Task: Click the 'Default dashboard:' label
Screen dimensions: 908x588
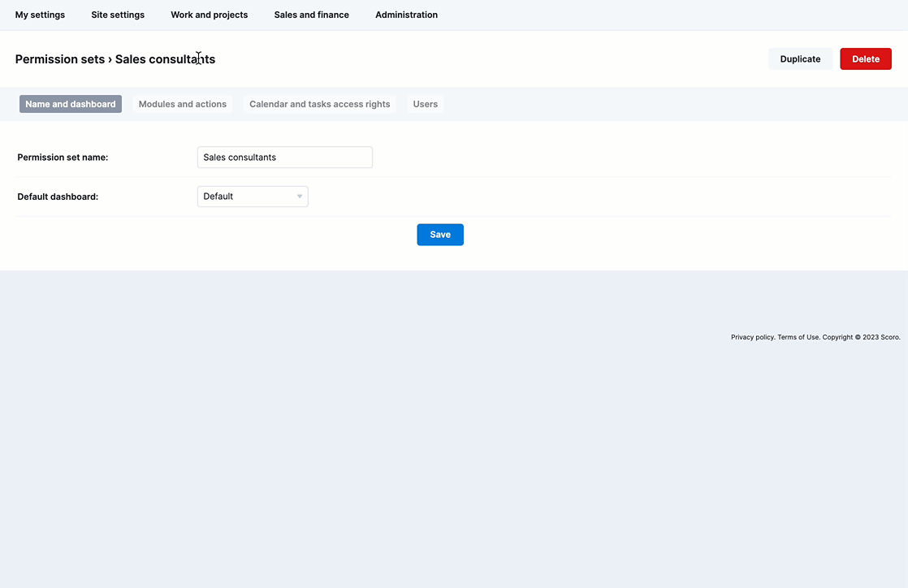Action: click(x=58, y=197)
